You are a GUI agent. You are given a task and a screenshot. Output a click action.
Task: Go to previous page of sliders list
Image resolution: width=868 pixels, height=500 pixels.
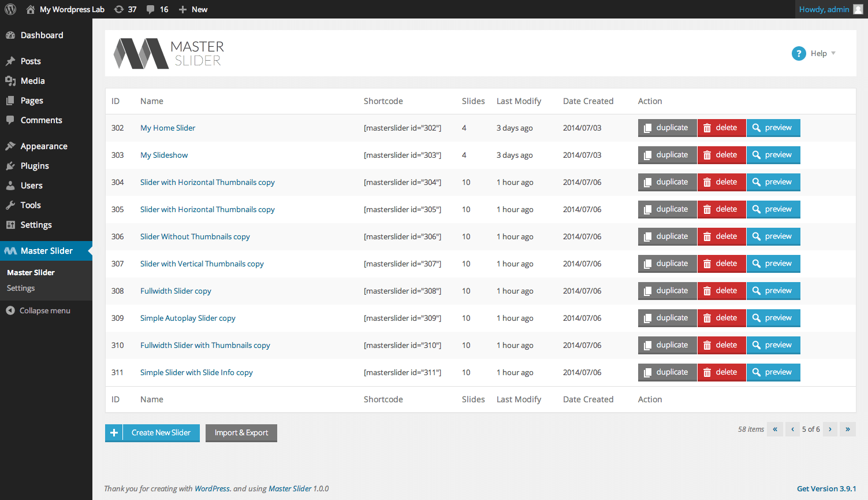point(793,429)
